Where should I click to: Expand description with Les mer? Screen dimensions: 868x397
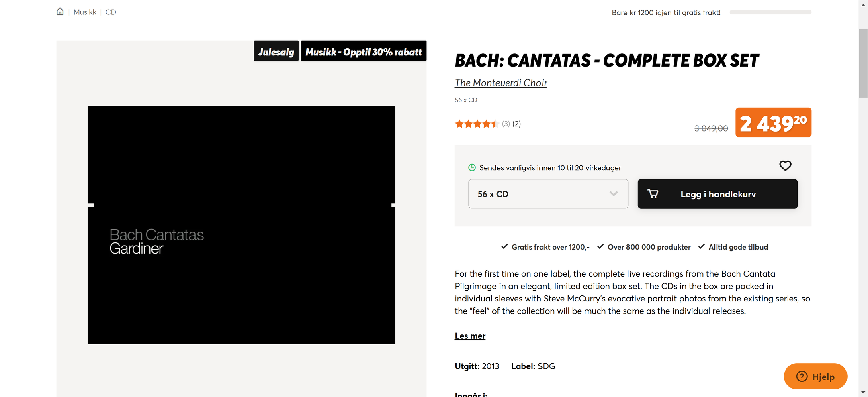pyautogui.click(x=470, y=336)
